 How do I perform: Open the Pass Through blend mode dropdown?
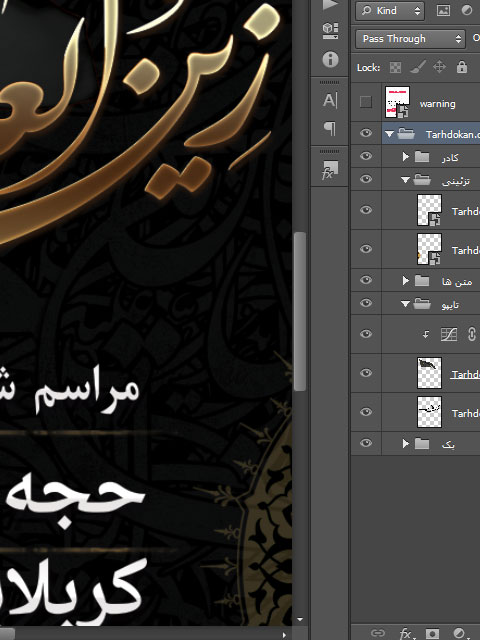(410, 39)
